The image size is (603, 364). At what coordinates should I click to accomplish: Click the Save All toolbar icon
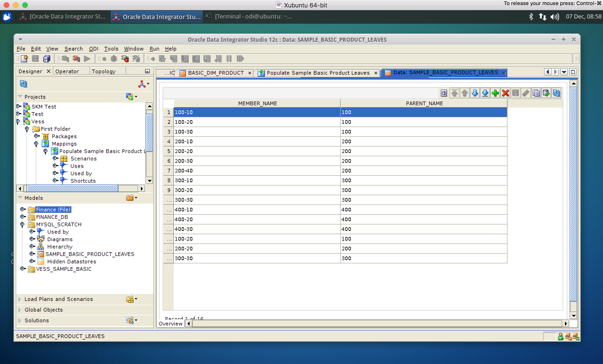pyautogui.click(x=47, y=59)
